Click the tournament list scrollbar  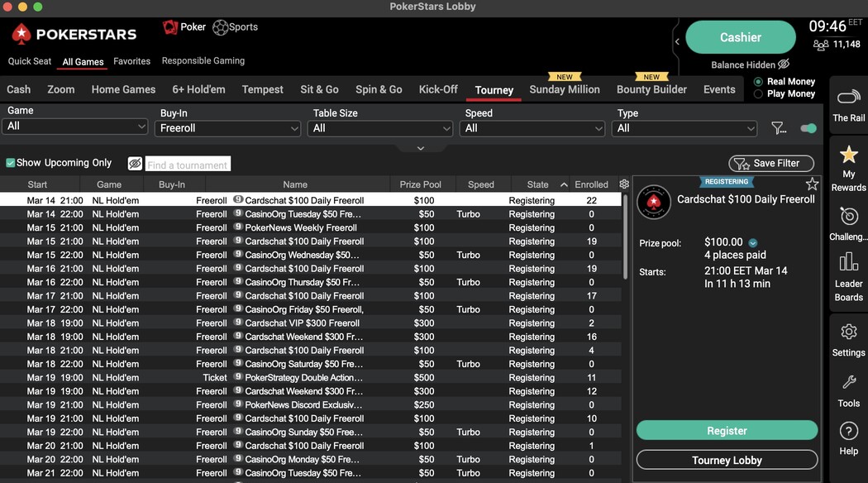click(625, 237)
